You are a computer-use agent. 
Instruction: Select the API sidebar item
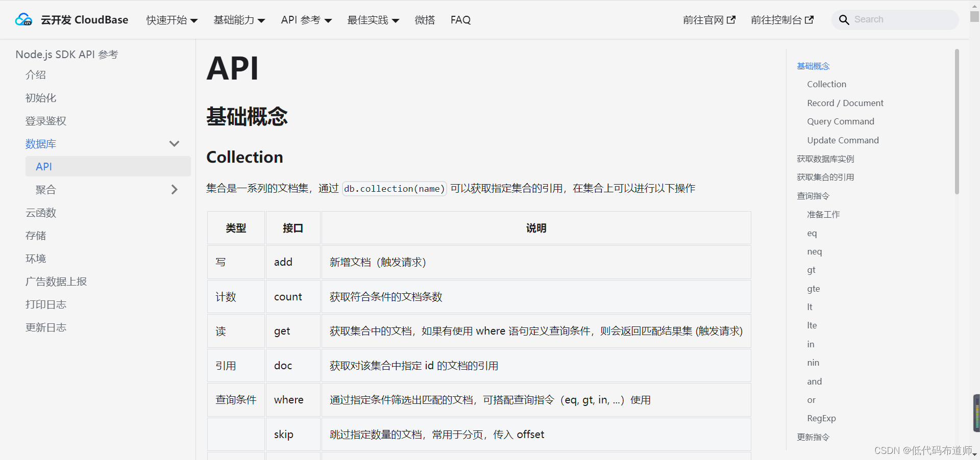tap(108, 166)
